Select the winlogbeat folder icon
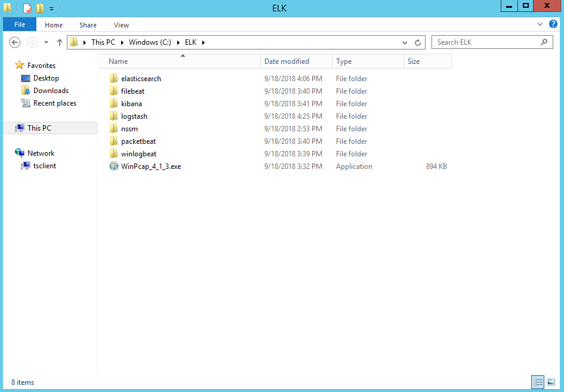Image resolution: width=564 pixels, height=392 pixels. (x=113, y=154)
